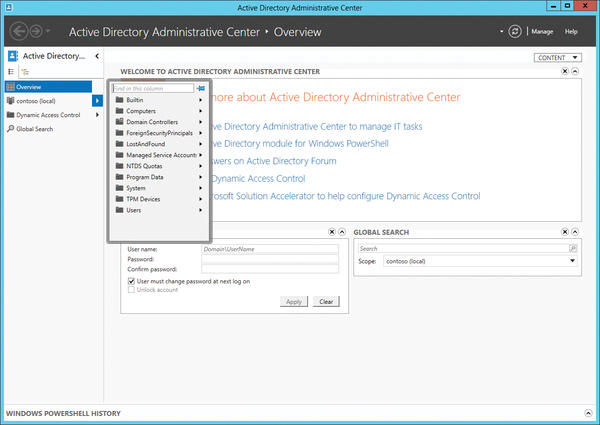Open the LostAndFound folder
Screen dimensions: 600x425
coord(145,144)
